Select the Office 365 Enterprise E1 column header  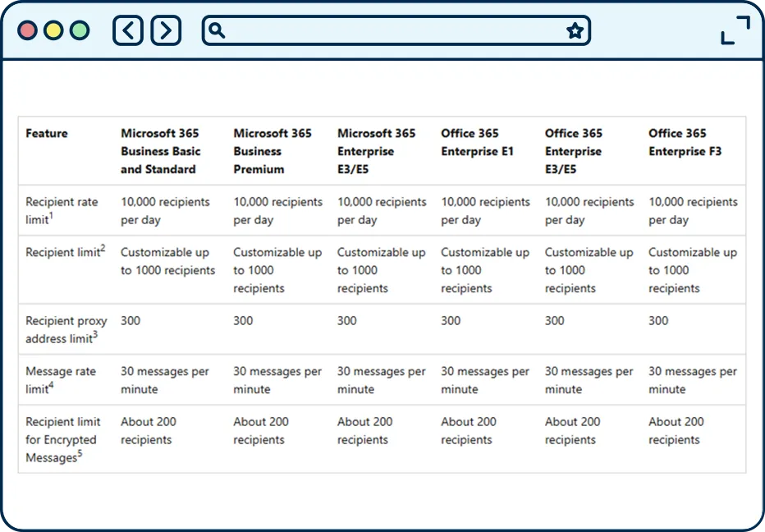[x=477, y=142]
